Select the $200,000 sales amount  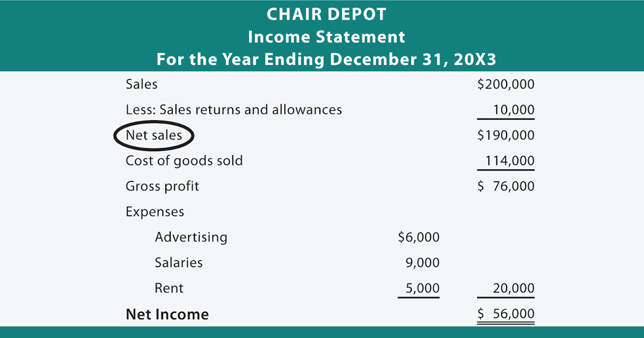click(506, 84)
